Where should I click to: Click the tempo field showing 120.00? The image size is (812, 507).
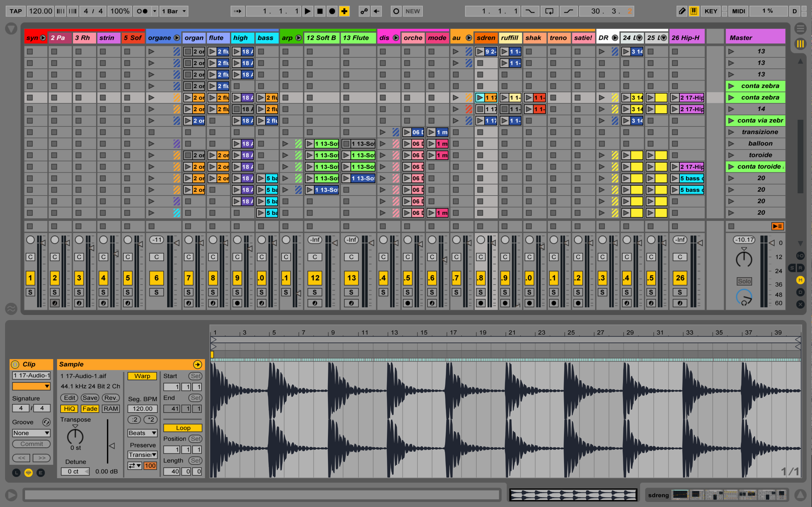(40, 11)
